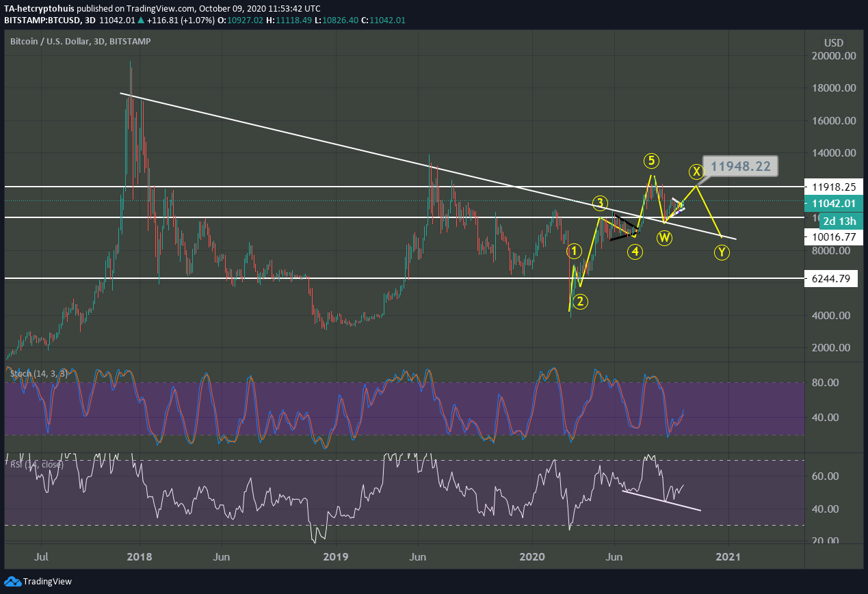This screenshot has width=868, height=594.
Task: Click the 2021 label on time axis
Action: point(730,557)
